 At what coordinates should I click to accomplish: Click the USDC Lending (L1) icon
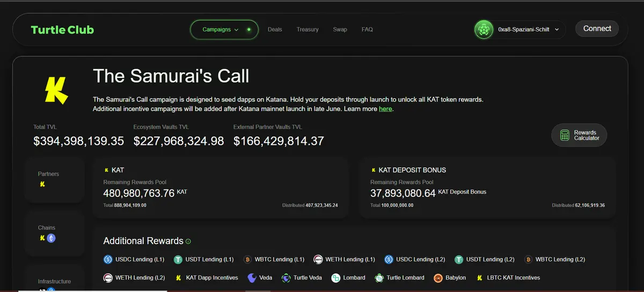pyautogui.click(x=108, y=259)
